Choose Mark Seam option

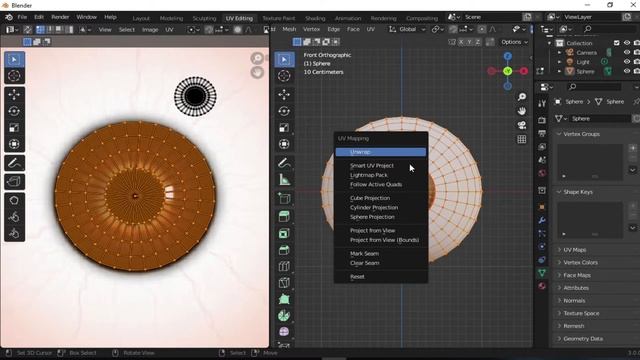coord(381,253)
